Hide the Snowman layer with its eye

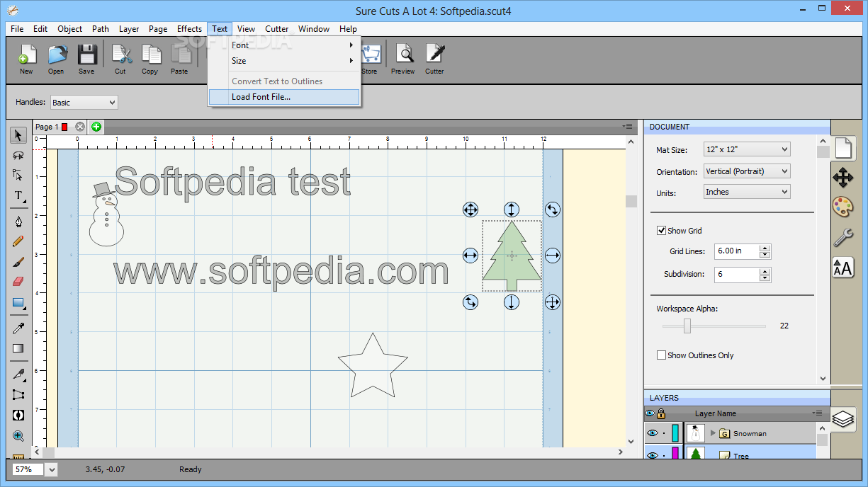[x=652, y=433]
